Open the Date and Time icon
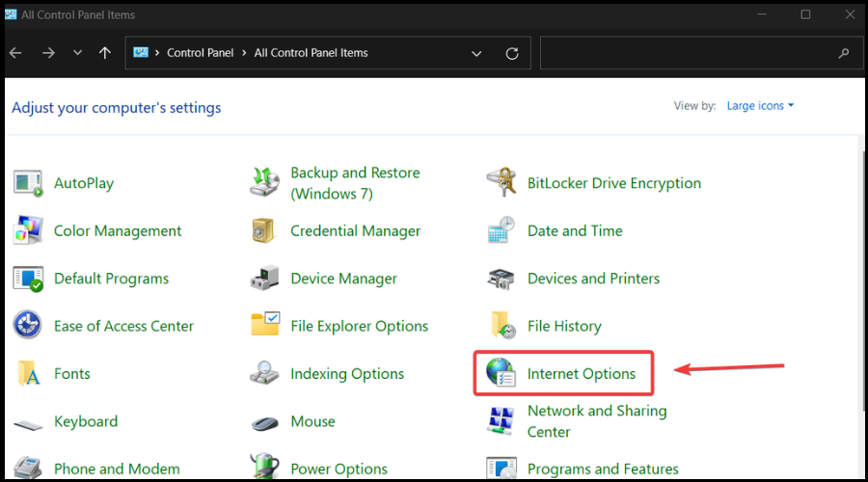868x482 pixels. click(x=502, y=230)
